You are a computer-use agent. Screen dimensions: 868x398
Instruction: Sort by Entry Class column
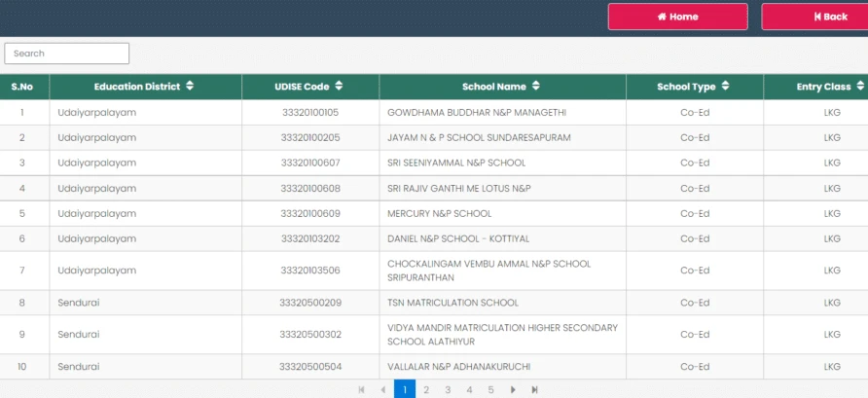click(859, 87)
